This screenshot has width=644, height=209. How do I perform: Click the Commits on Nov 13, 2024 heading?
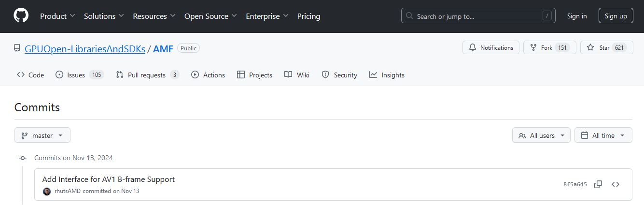tap(73, 158)
